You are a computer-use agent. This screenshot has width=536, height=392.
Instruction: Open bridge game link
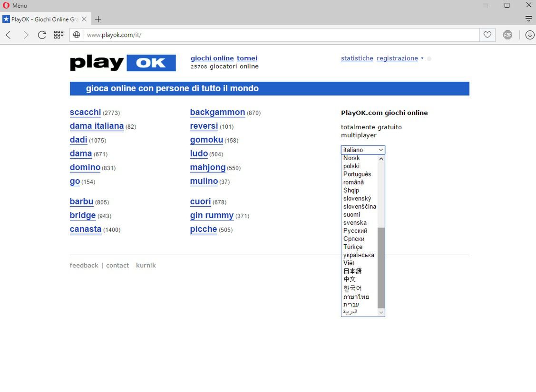[x=83, y=215]
